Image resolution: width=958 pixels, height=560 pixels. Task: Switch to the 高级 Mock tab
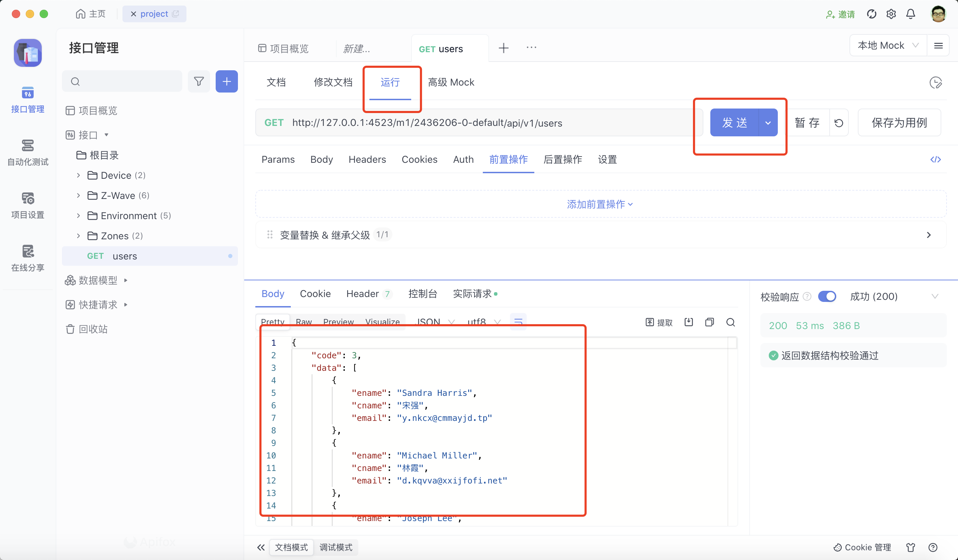[451, 82]
